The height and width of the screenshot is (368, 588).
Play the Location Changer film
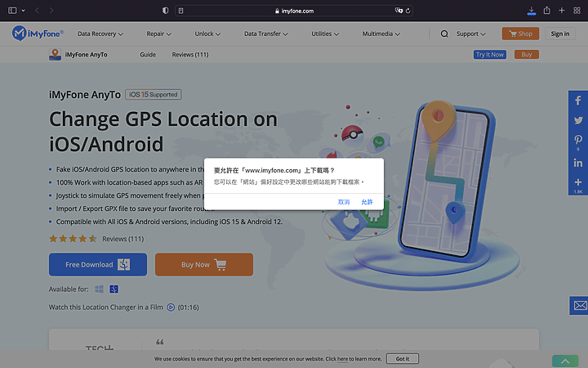click(x=171, y=307)
